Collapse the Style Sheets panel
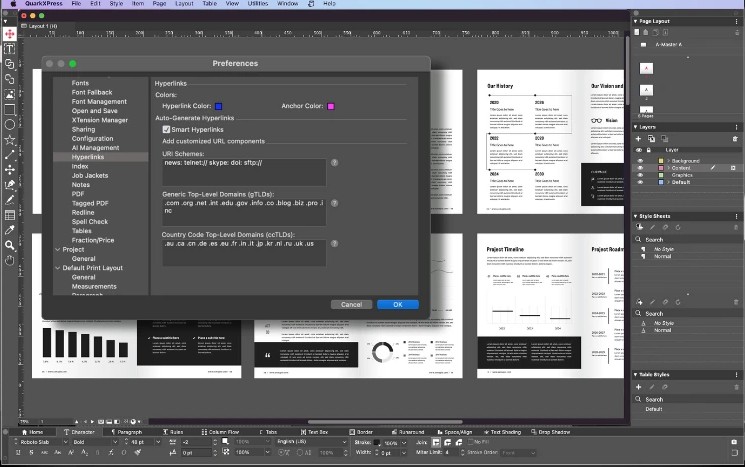This screenshot has height=467, width=745. click(636, 216)
